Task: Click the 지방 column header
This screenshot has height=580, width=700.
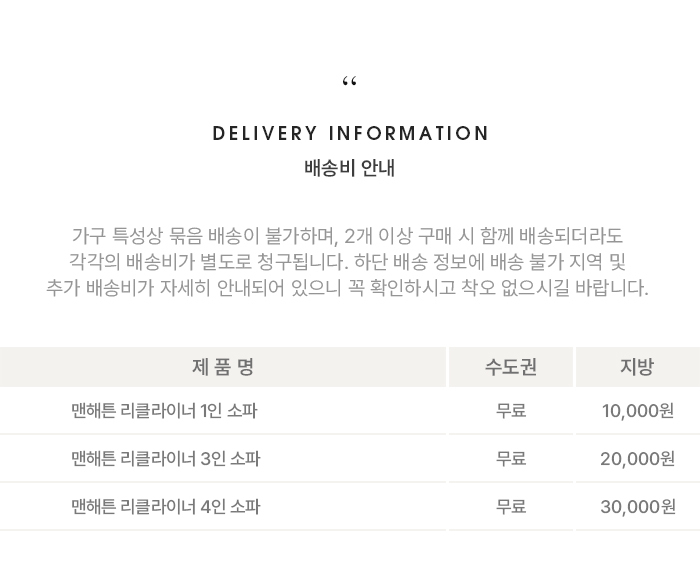Action: (637, 367)
